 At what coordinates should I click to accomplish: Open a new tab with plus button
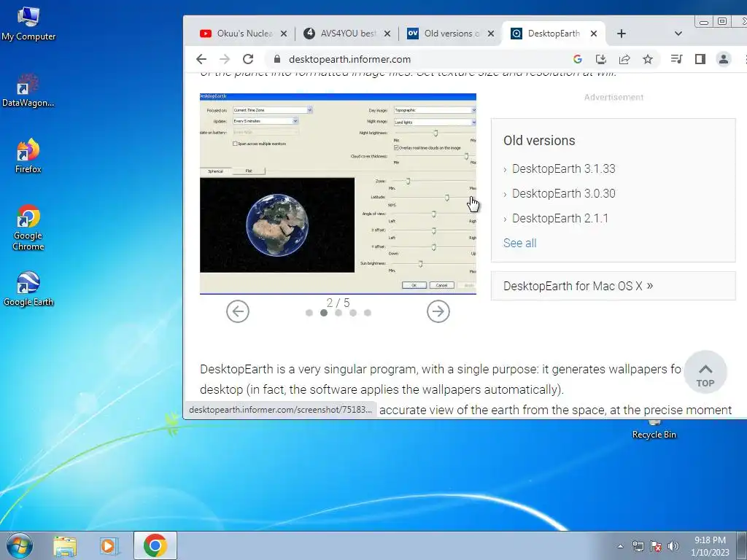tap(622, 34)
